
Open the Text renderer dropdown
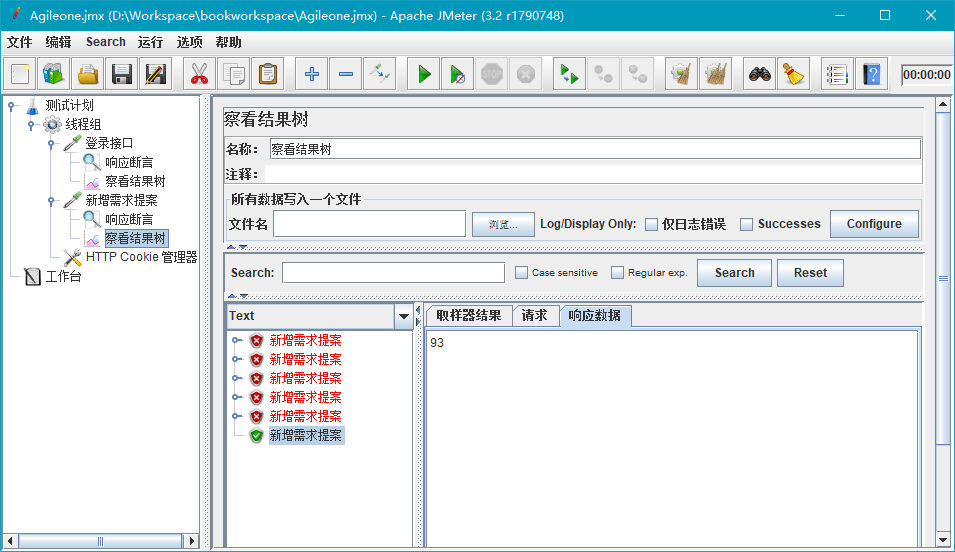403,316
